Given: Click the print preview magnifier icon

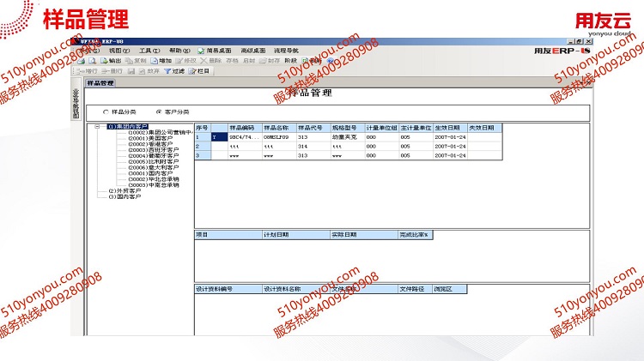Looking at the screenshot, I should [91, 61].
